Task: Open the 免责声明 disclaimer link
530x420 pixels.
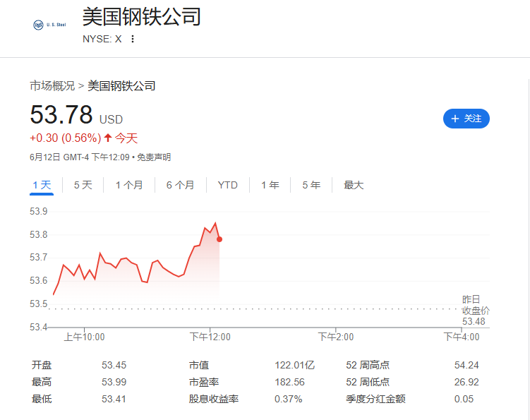Action: click(154, 157)
